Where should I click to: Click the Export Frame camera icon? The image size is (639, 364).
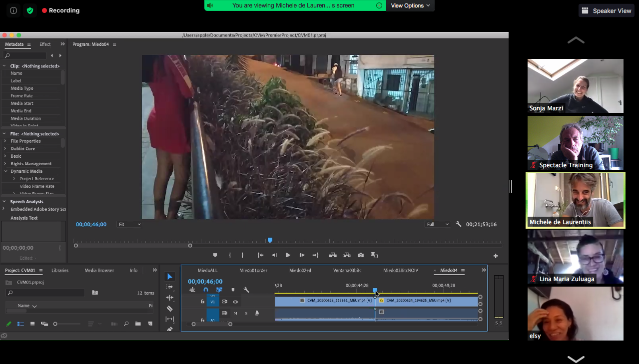(x=361, y=255)
